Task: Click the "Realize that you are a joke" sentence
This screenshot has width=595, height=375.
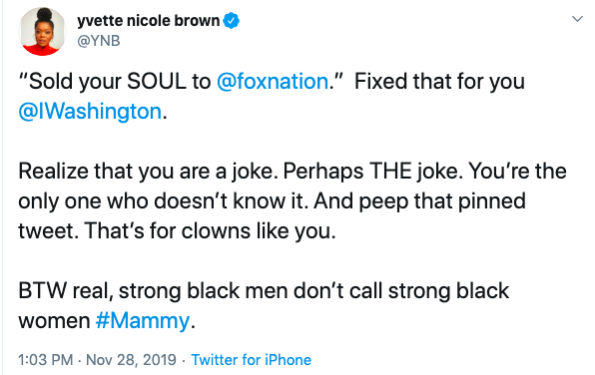Action: coord(148,171)
